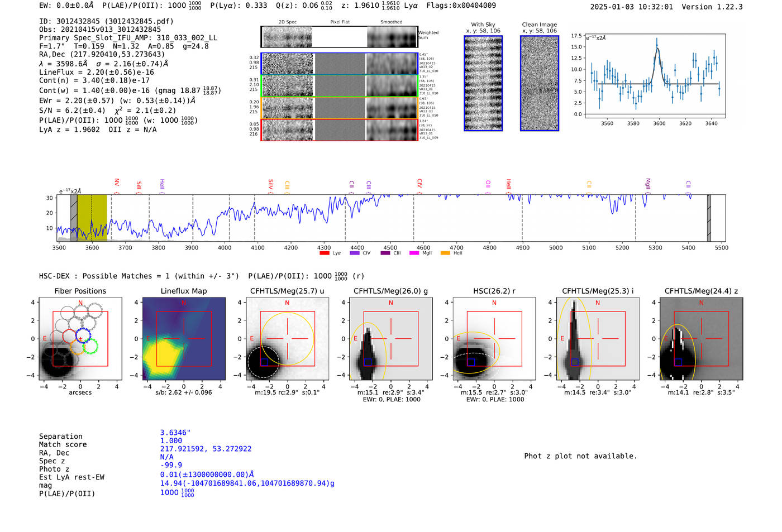Click the 'ID: 3012432845 (3012432845.pdf)' line
Viewport: 782px width, 532px height.
coord(106,21)
